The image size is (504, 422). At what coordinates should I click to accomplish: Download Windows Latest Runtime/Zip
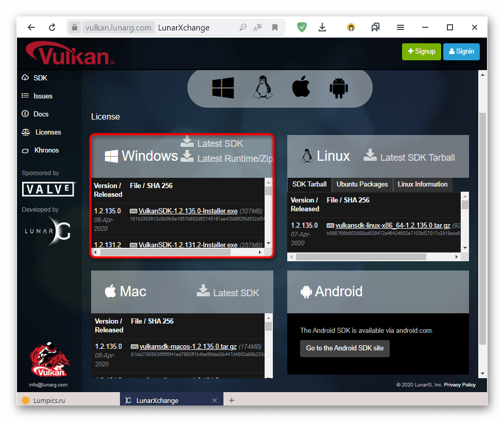[227, 158]
